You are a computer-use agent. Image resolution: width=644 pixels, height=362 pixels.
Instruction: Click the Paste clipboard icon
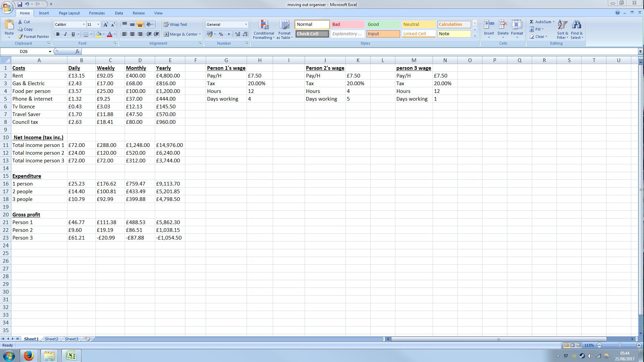[x=9, y=24]
